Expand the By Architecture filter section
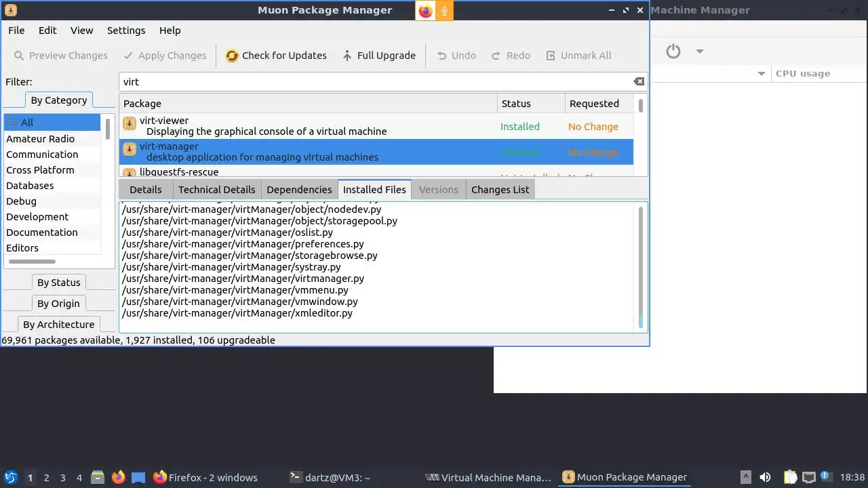This screenshot has width=868, height=488. (58, 325)
